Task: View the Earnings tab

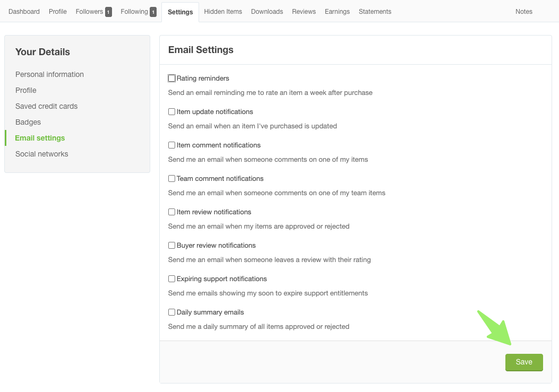Action: coord(337,11)
